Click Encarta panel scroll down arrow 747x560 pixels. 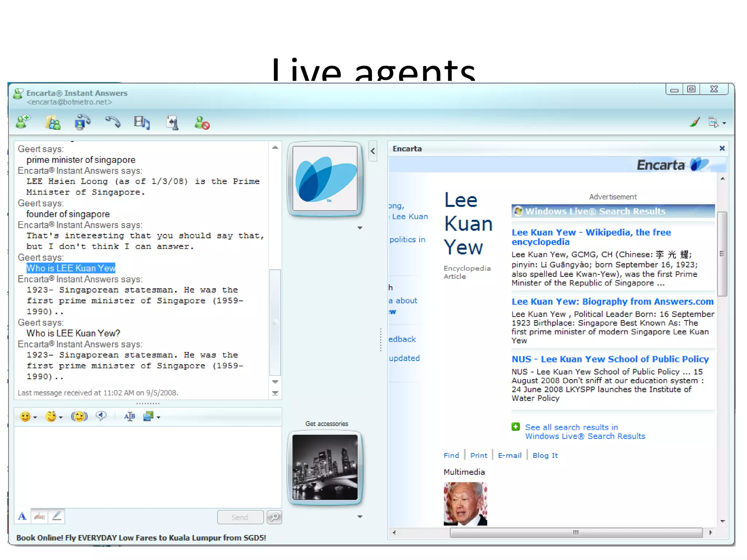[x=723, y=521]
